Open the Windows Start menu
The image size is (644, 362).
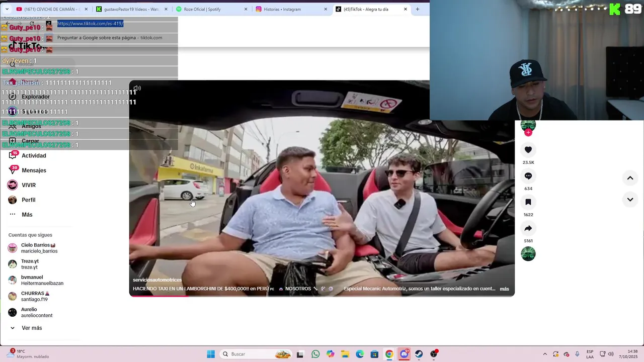click(x=211, y=354)
